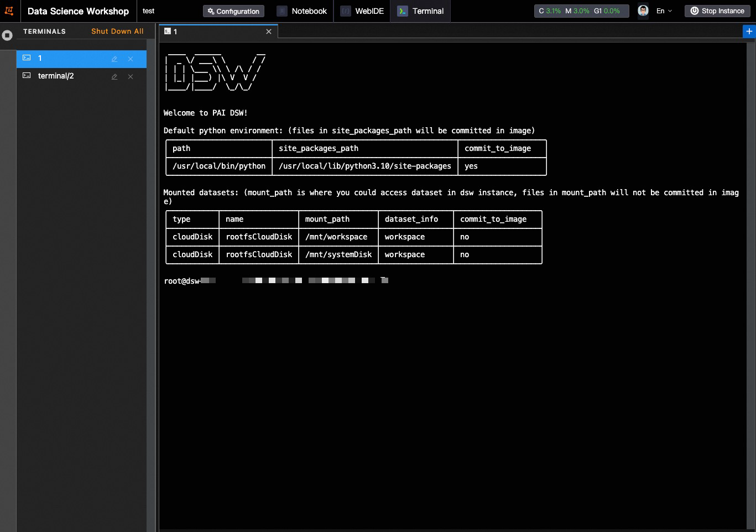Viewport: 756px width, 532px height.
Task: Select terminal/2 in the terminals list
Action: click(81, 76)
